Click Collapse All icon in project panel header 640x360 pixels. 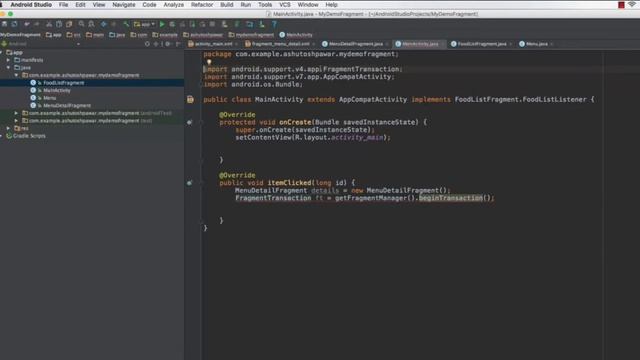(156, 44)
